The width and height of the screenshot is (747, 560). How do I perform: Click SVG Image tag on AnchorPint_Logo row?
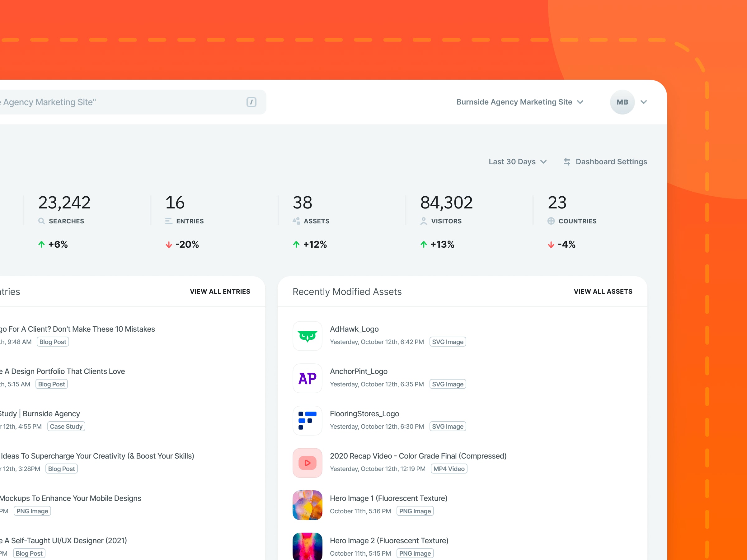tap(448, 384)
